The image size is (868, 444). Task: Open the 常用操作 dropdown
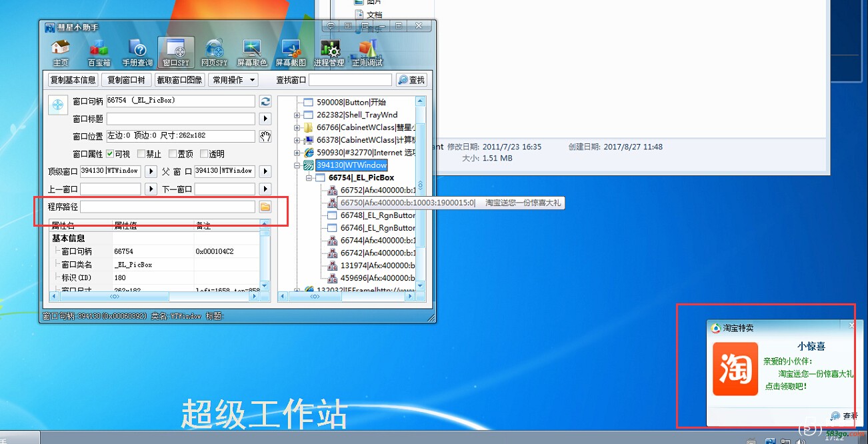(x=234, y=80)
